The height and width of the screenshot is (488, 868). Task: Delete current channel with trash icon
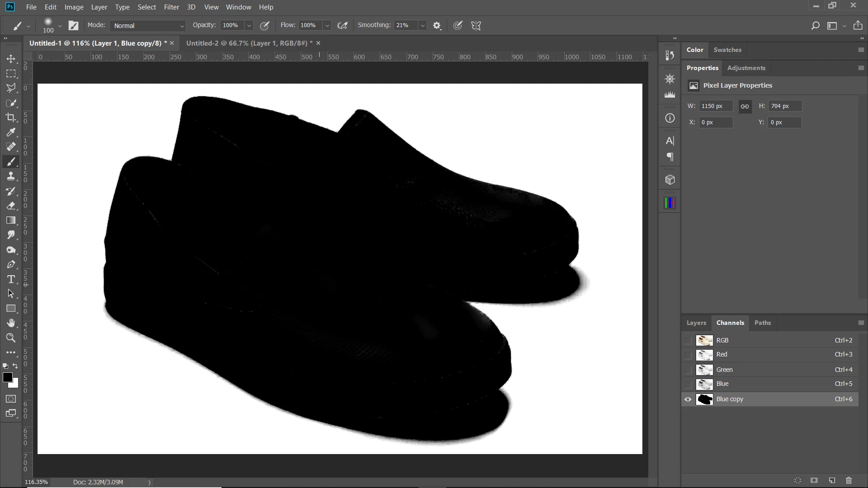849,480
